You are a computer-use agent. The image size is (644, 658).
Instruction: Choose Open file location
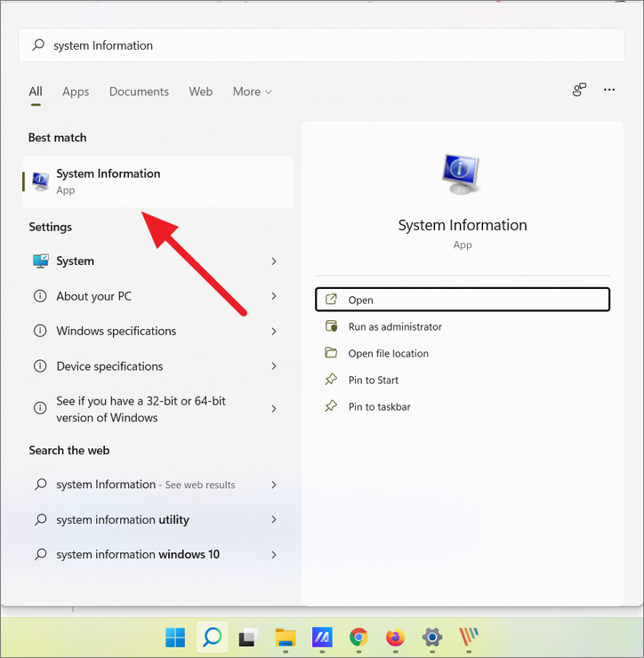coord(463,353)
